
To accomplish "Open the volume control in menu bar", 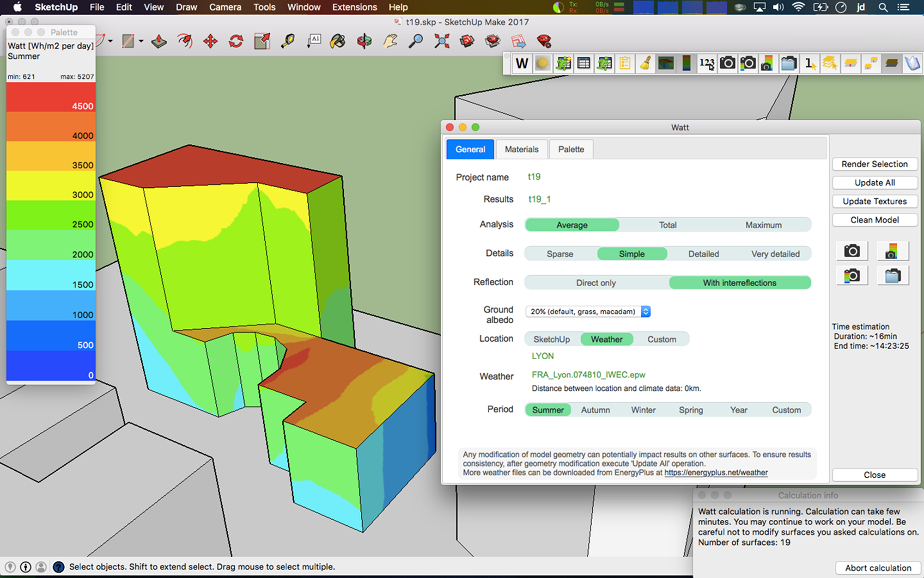I will 778,7.
